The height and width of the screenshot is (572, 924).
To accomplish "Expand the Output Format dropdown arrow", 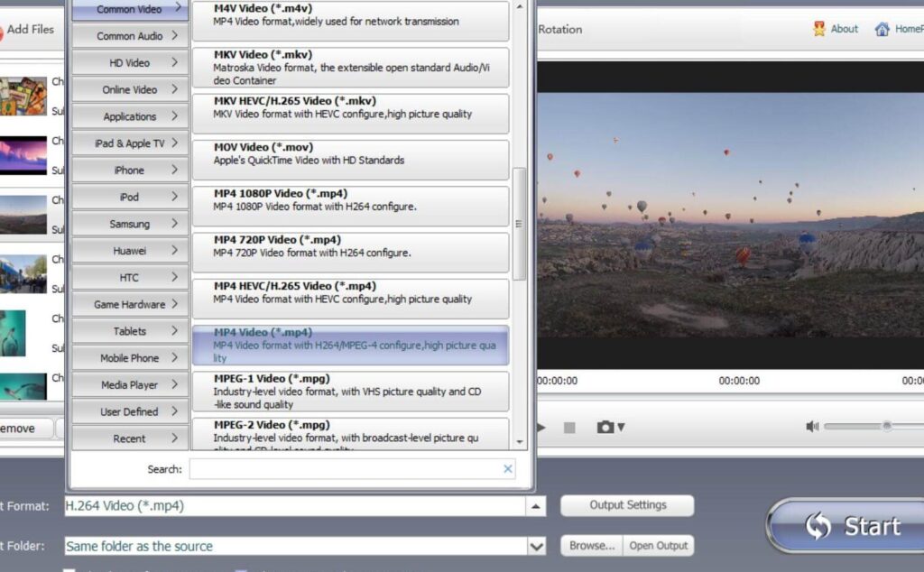I will 536,507.
